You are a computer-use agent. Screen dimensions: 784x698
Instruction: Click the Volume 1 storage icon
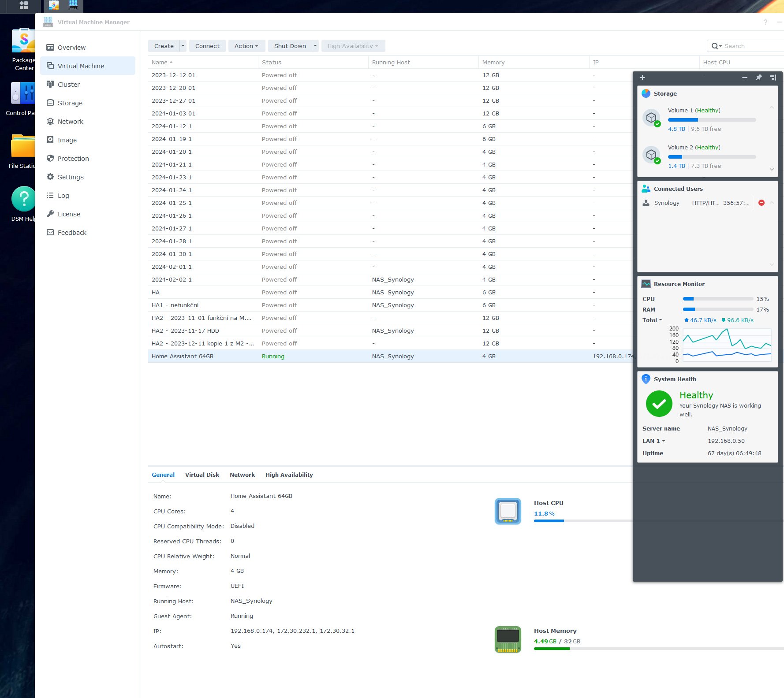pyautogui.click(x=651, y=118)
